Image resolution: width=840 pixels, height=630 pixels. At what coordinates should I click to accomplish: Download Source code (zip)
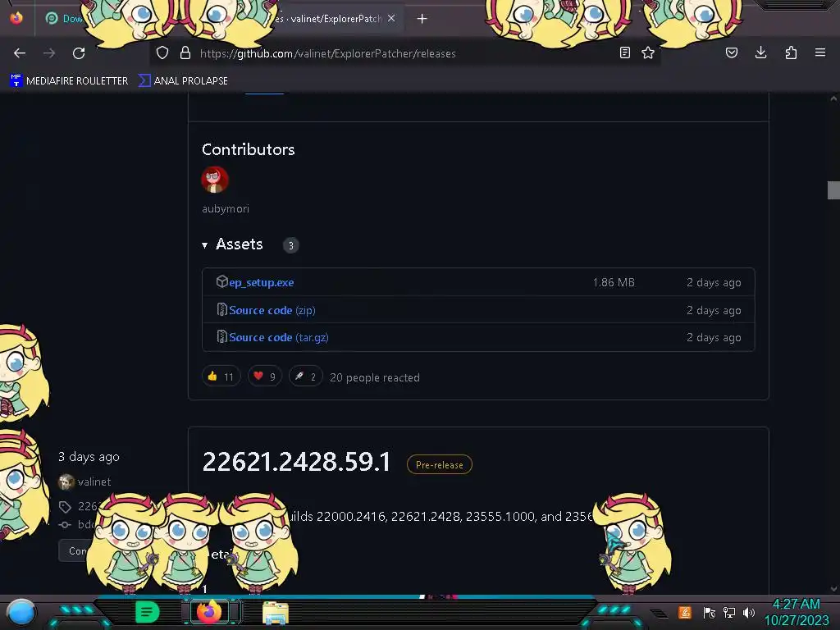tap(272, 310)
